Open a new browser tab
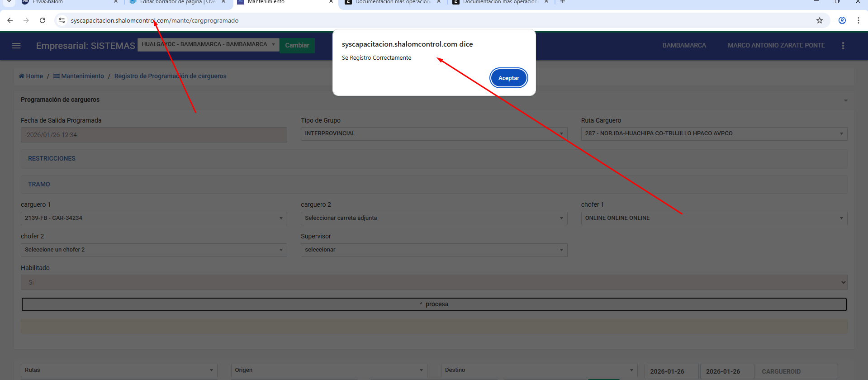This screenshot has width=868, height=380. point(563,2)
